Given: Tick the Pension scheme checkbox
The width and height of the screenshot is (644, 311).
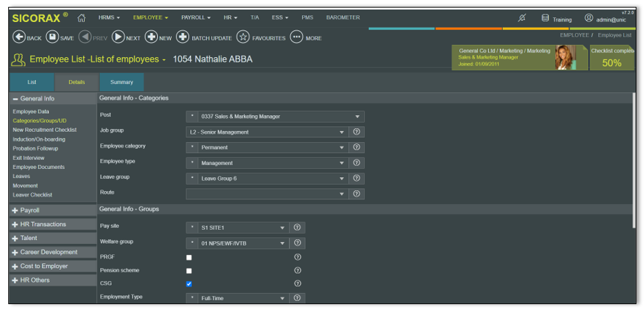Looking at the screenshot, I should pyautogui.click(x=189, y=270).
